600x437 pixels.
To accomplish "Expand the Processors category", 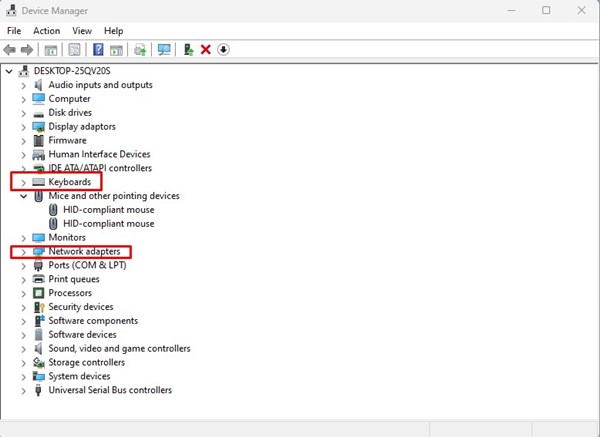I will 23,294.
